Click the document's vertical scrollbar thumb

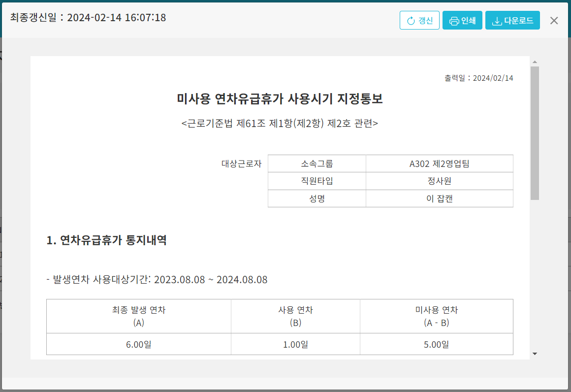point(535,133)
